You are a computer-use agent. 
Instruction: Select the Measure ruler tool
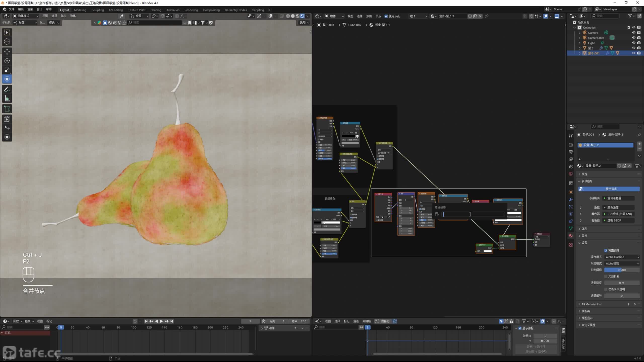(x=7, y=99)
